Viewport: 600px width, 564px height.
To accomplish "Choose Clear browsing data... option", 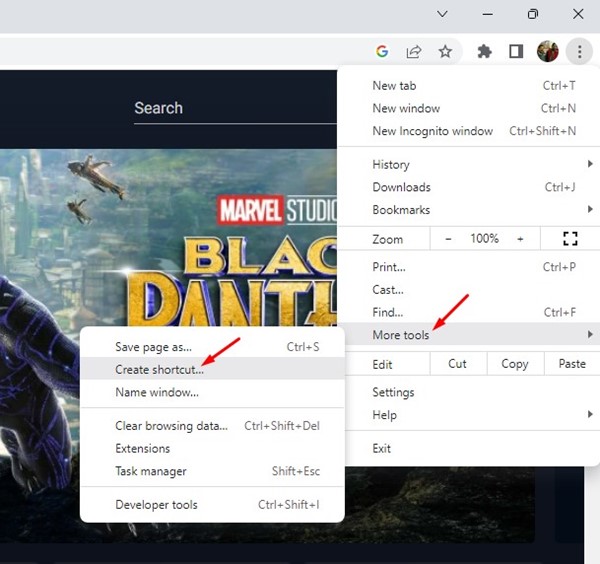I will click(171, 426).
